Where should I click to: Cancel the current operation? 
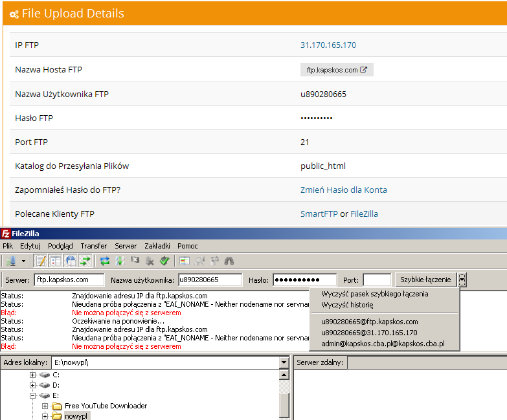click(x=135, y=261)
